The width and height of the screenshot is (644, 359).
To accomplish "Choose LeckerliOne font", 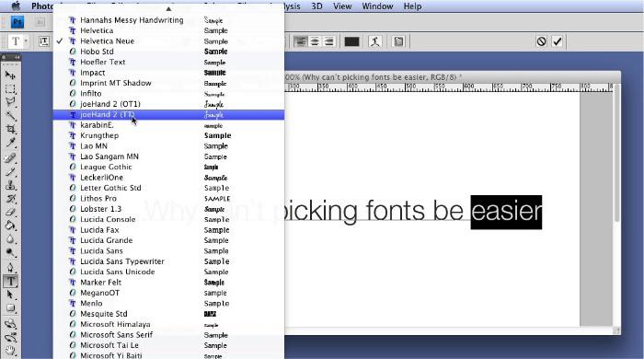I will pyautogui.click(x=168, y=178).
